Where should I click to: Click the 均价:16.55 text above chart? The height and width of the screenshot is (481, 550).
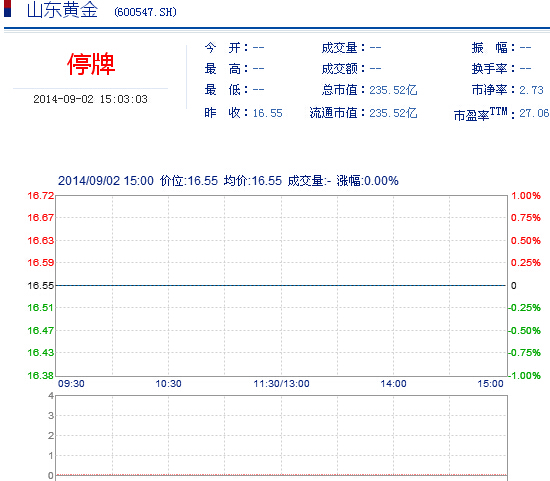(x=253, y=181)
